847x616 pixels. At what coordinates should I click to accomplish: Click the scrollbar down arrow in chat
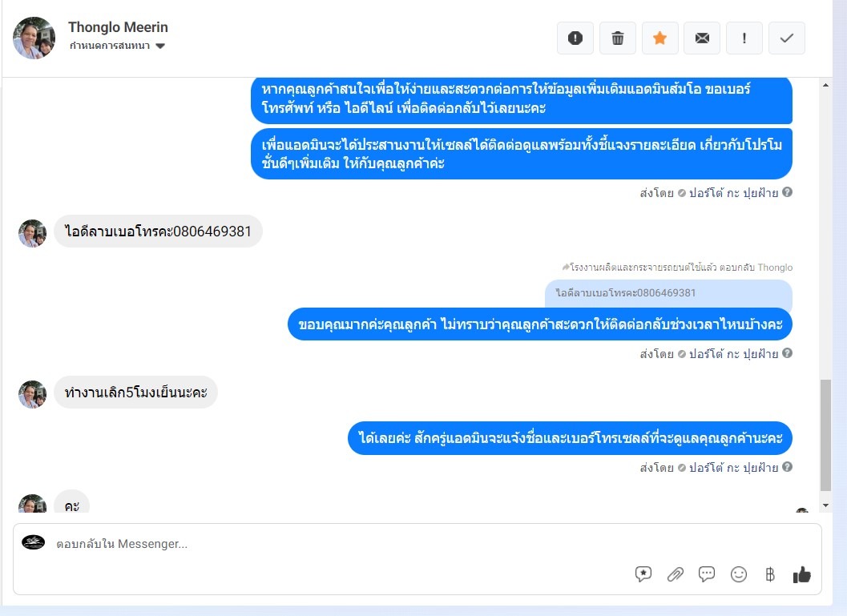coord(825,505)
